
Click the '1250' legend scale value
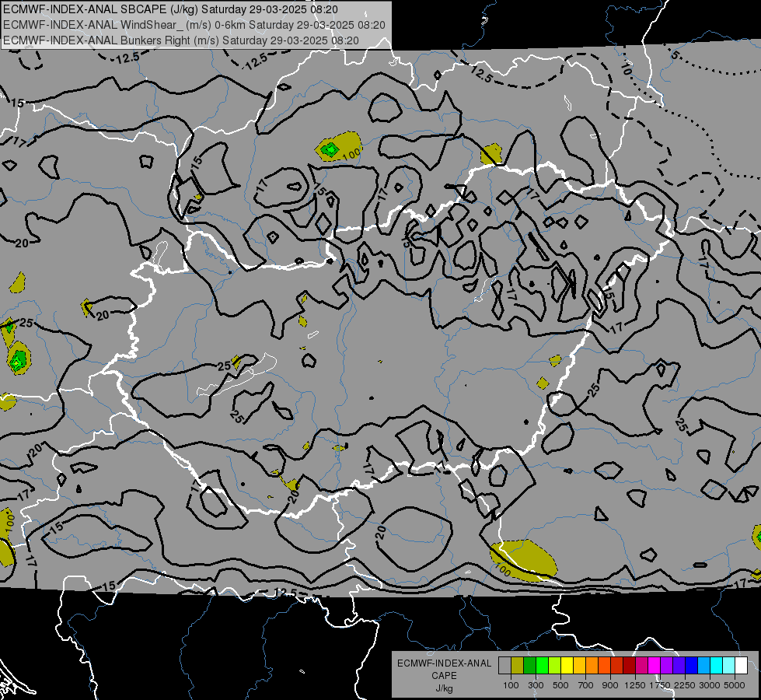(635, 685)
